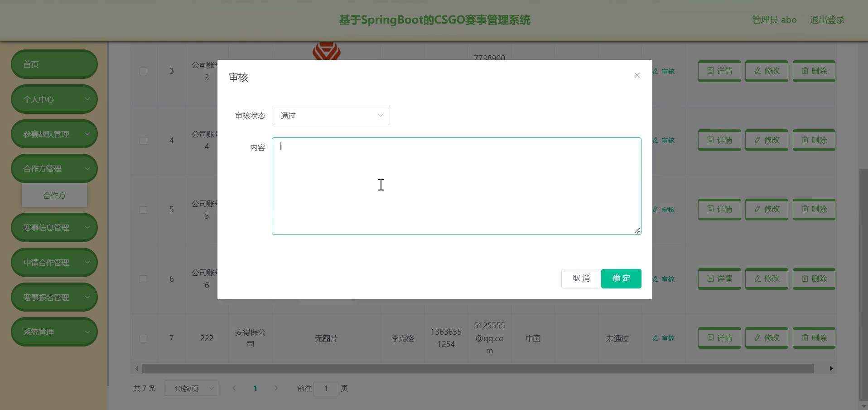Close the 审核 dialog with the X icon
This screenshot has height=410, width=868.
coord(637,75)
